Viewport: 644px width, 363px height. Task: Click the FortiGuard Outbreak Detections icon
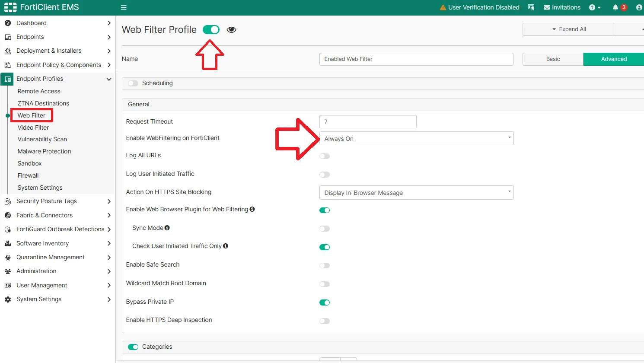pos(8,229)
